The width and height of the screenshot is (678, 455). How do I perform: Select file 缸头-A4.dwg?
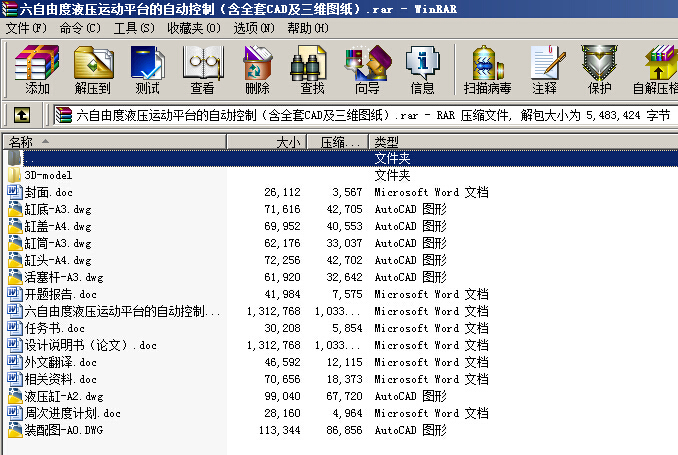tap(58, 260)
